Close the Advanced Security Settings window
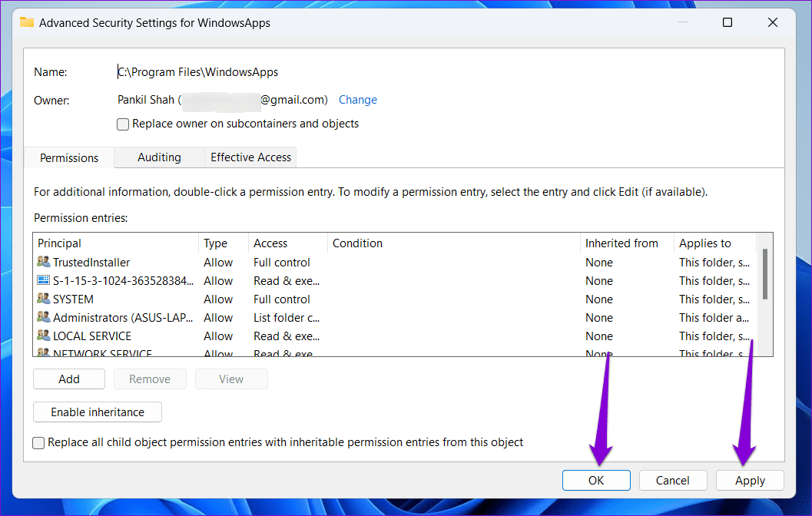Image resolution: width=812 pixels, height=516 pixels. pos(773,22)
